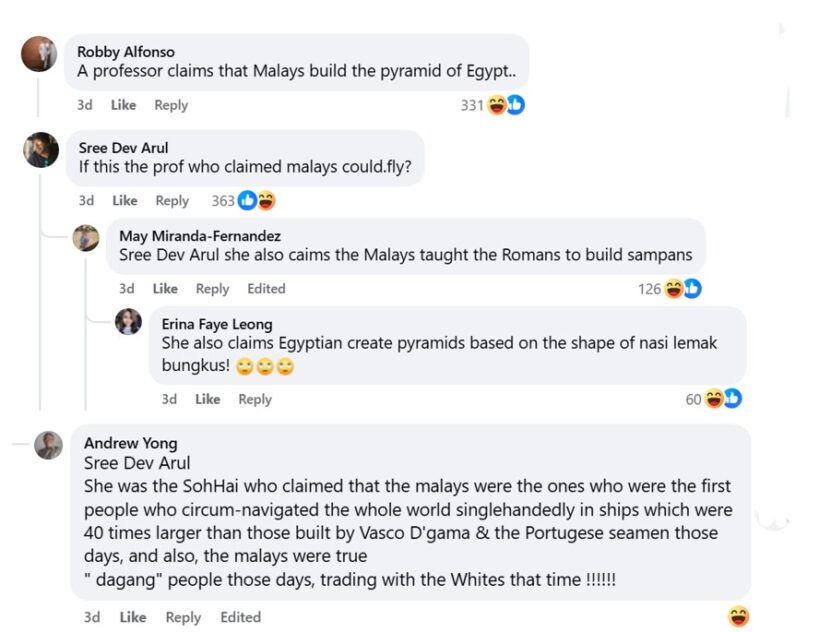The image size is (819, 632).
Task: Open Andrew Yong's profile picture
Action: (48, 445)
